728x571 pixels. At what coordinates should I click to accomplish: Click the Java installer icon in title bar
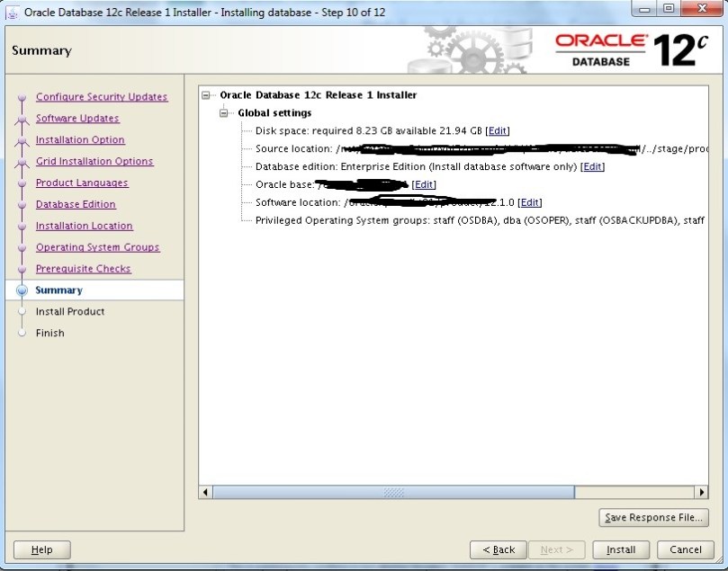tap(13, 12)
